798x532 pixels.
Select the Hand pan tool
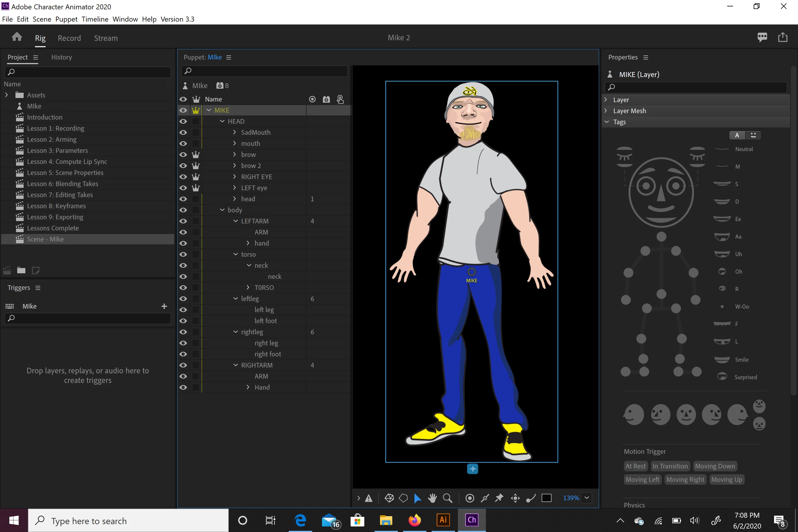[432, 498]
